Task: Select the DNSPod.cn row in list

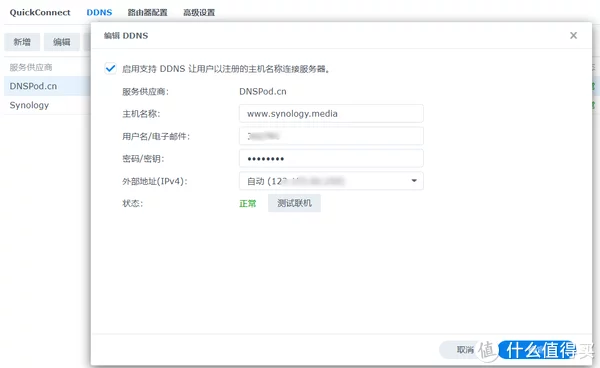Action: (47, 86)
